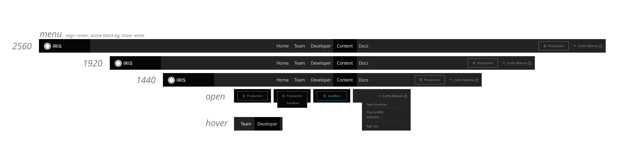Collapse the expanded Production dropdown header
This screenshot has width=644, height=145.
tap(292, 96)
